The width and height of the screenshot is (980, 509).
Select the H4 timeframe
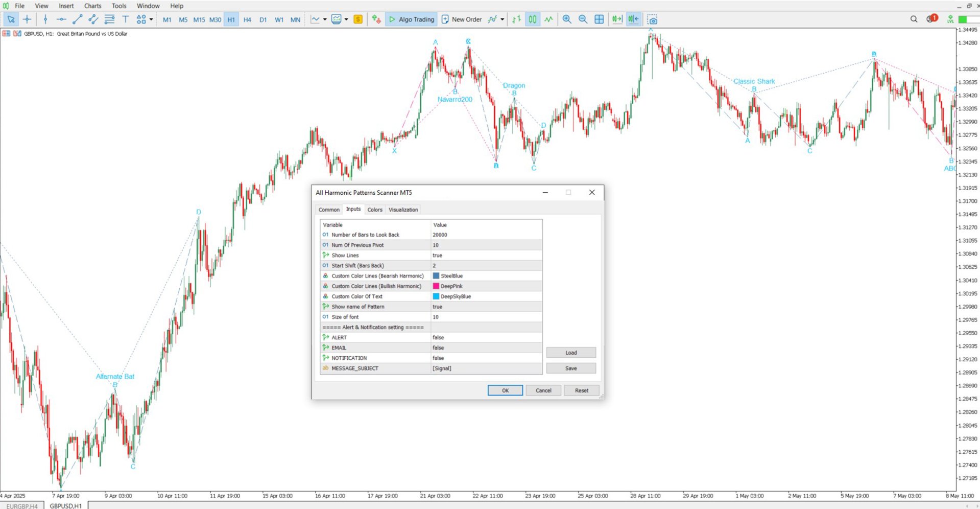247,19
